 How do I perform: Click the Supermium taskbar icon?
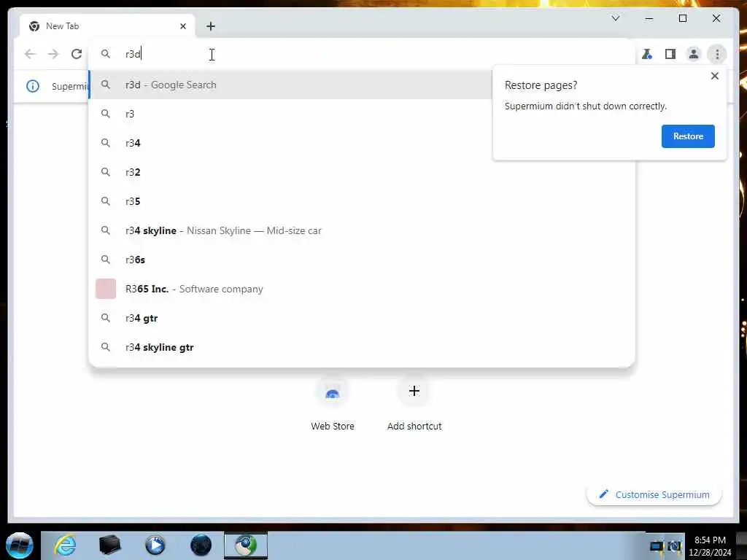(x=246, y=545)
